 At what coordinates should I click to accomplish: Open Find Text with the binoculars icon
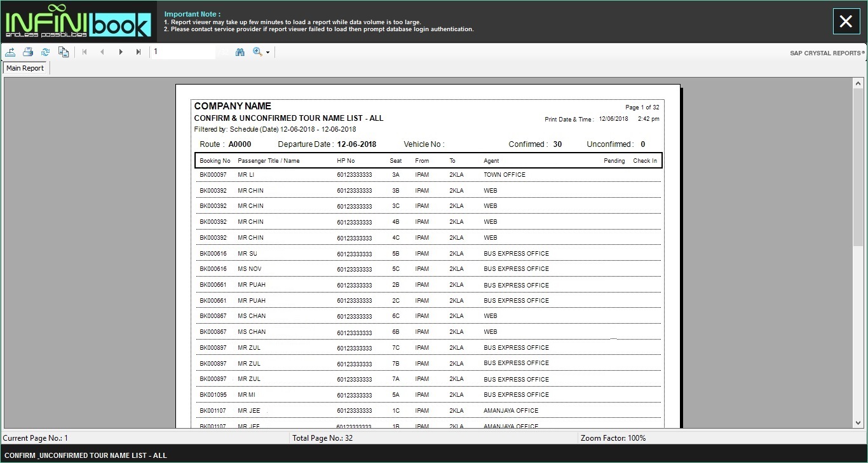tap(240, 52)
